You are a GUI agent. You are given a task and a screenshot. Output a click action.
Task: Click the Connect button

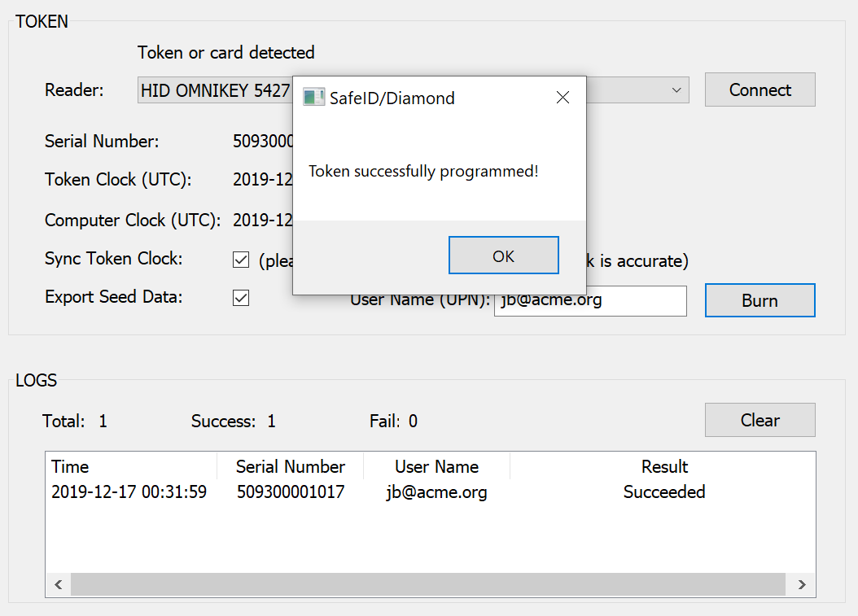(760, 90)
